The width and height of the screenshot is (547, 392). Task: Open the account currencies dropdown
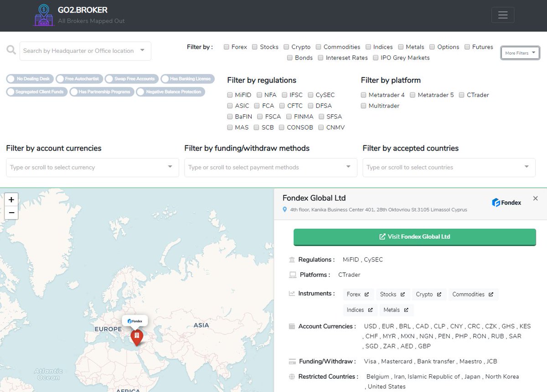(x=93, y=168)
